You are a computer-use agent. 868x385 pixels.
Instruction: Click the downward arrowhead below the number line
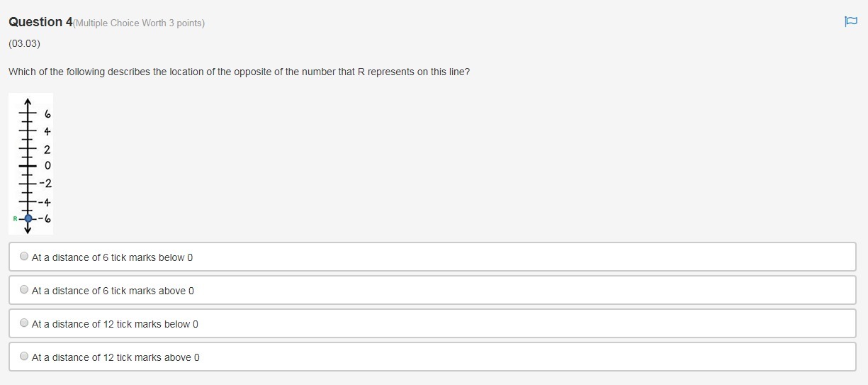[x=28, y=228]
